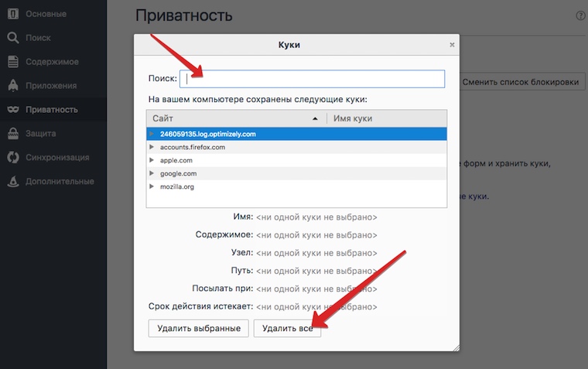Viewport: 588px width, 369px height.
Task: Click the Удалить выбранные button
Action: 198,328
